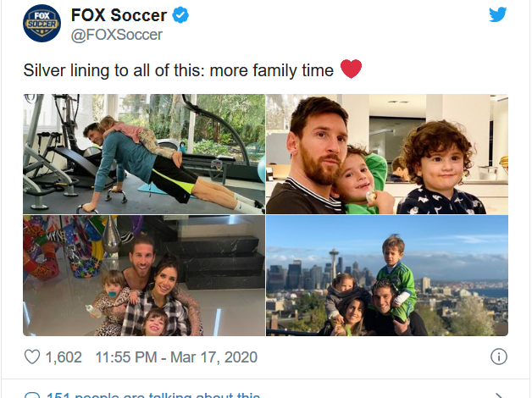Image resolution: width=532 pixels, height=398 pixels.
Task: Open the 151 people talking link
Action: [x=152, y=395]
